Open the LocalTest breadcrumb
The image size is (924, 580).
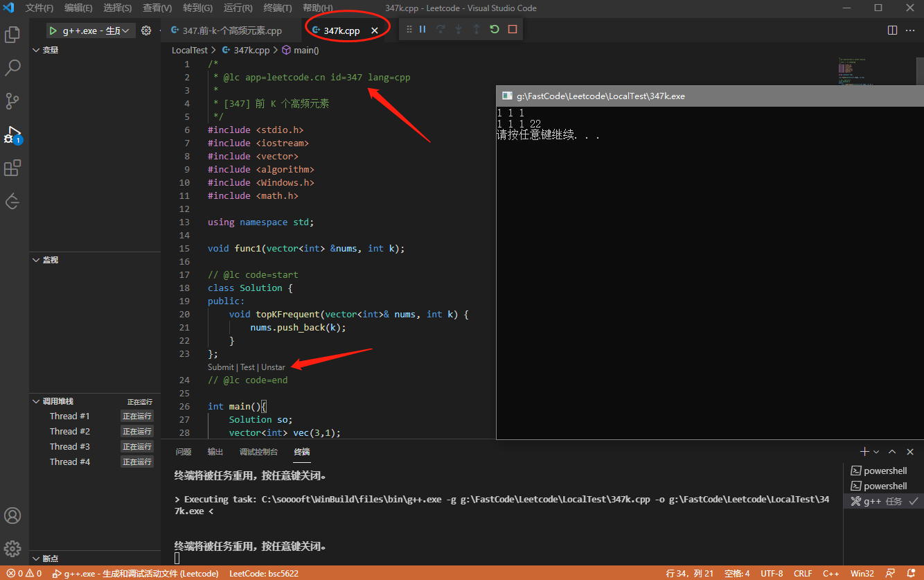pos(190,50)
